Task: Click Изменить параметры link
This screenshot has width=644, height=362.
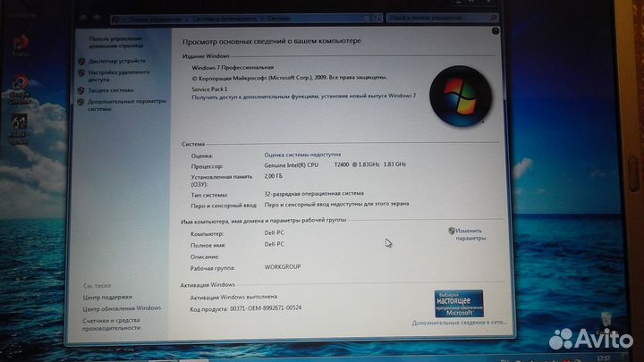Action: coord(470,234)
